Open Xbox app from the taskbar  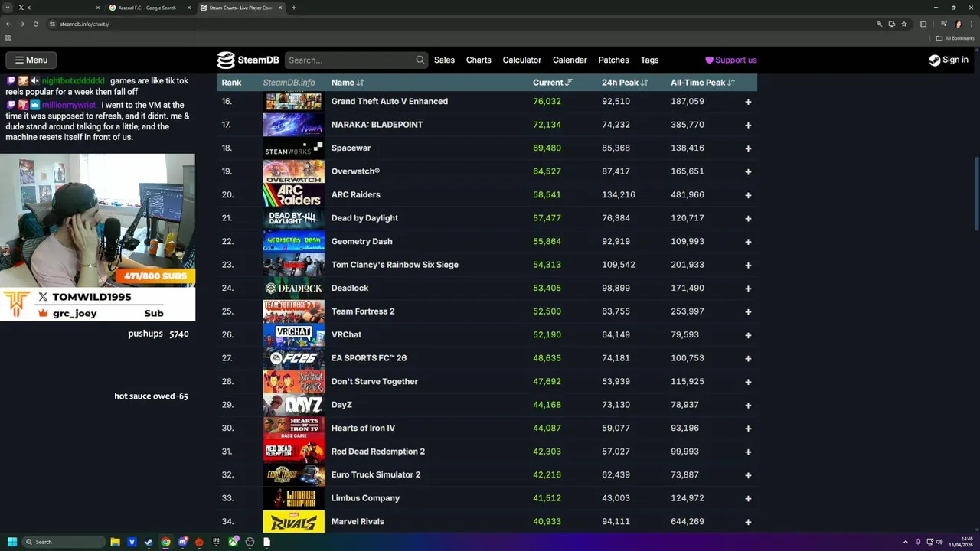233,542
